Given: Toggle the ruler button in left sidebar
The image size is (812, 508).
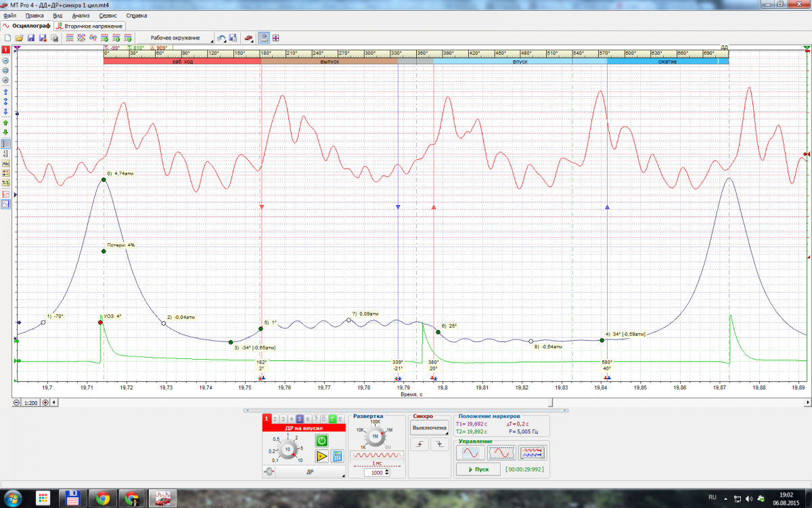Looking at the screenshot, I should tap(5, 144).
